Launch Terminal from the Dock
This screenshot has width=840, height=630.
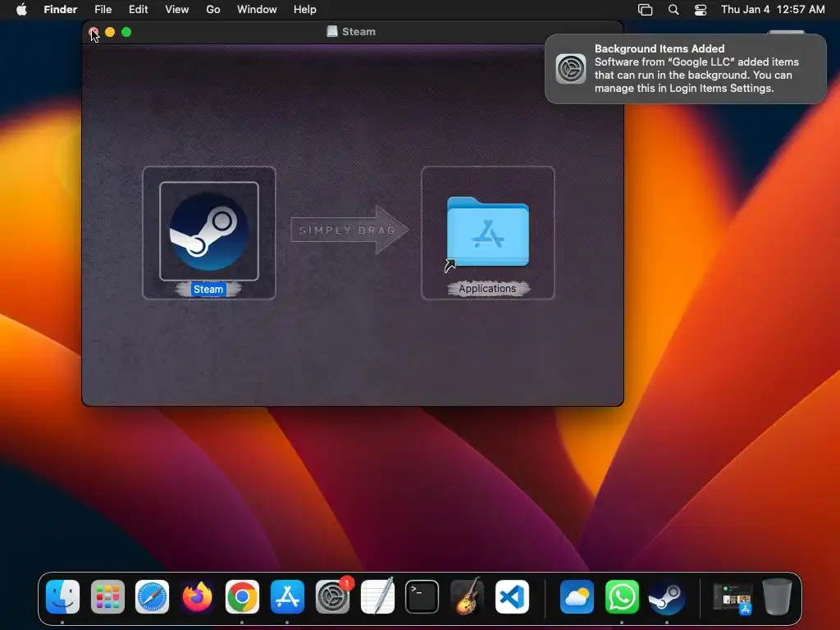pyautogui.click(x=422, y=597)
